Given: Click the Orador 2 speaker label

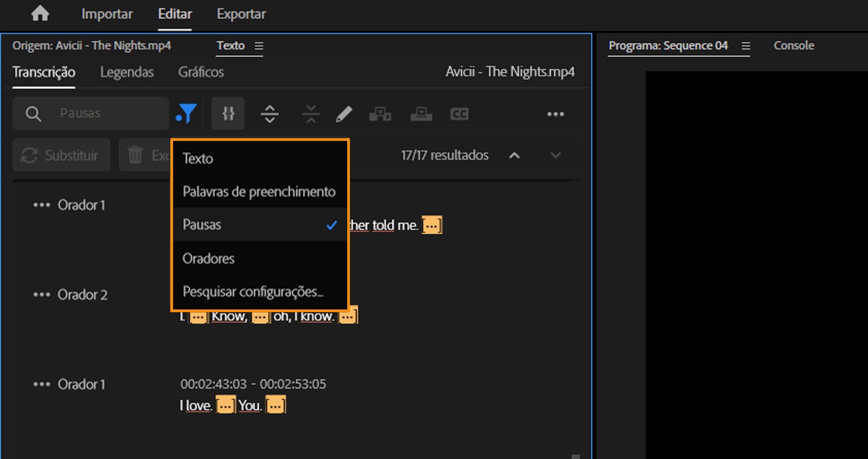Looking at the screenshot, I should [82, 295].
